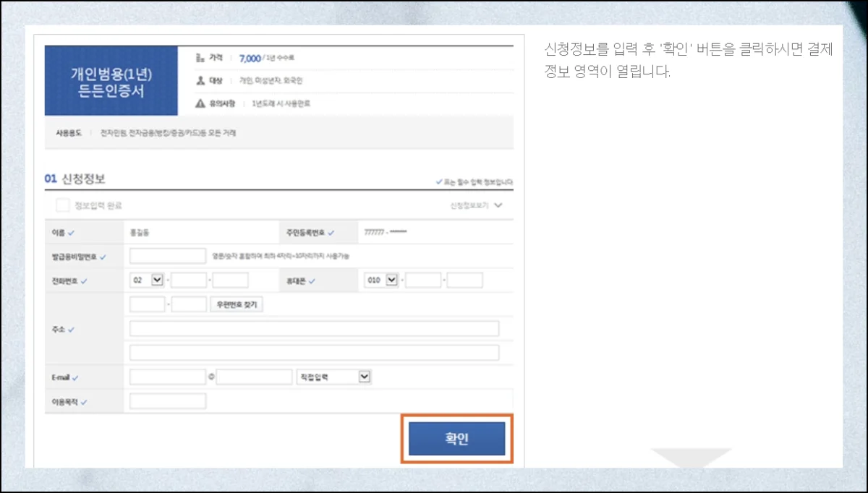Click the 확인 confirm button

coord(456,439)
